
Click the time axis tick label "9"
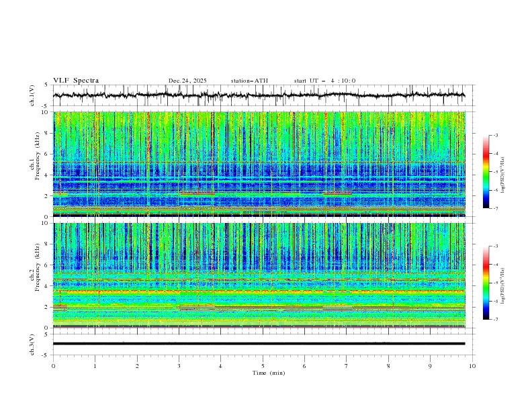tap(430, 366)
